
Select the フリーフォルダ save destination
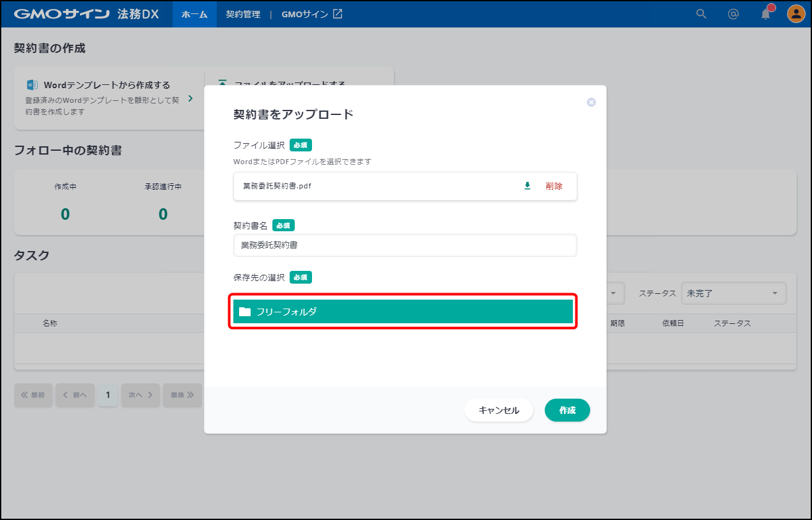click(x=403, y=312)
